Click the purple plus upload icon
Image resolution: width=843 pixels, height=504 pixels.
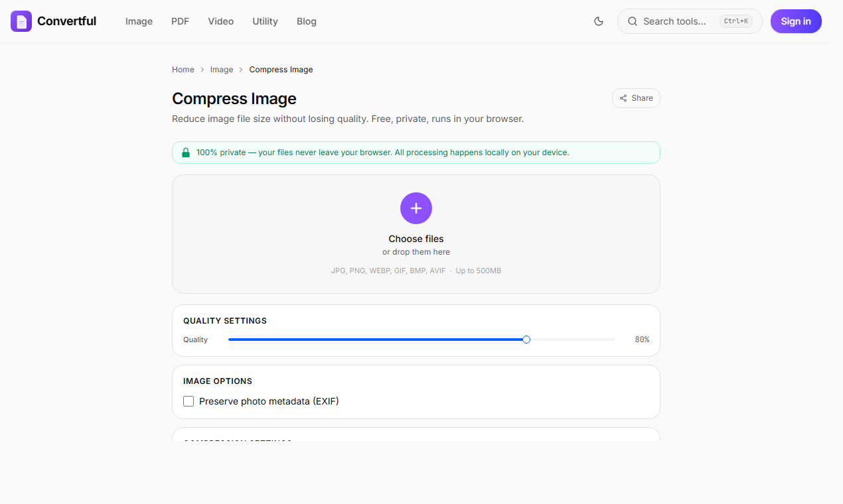pyautogui.click(x=416, y=208)
